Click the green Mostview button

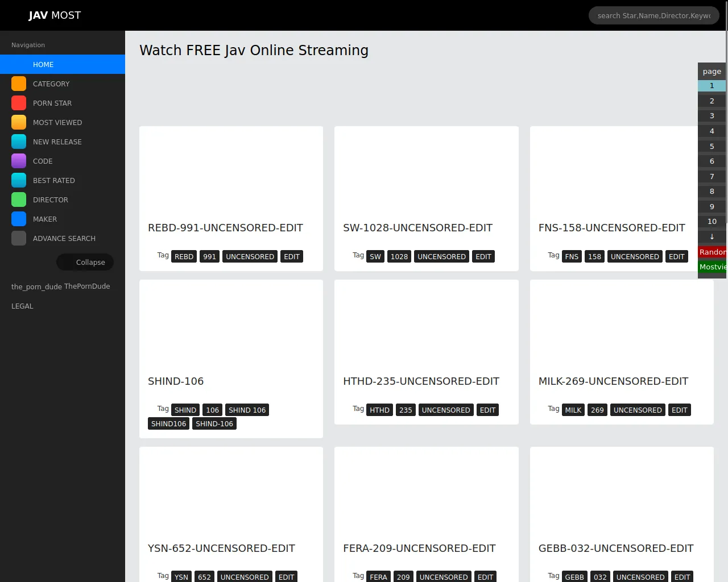(x=712, y=267)
